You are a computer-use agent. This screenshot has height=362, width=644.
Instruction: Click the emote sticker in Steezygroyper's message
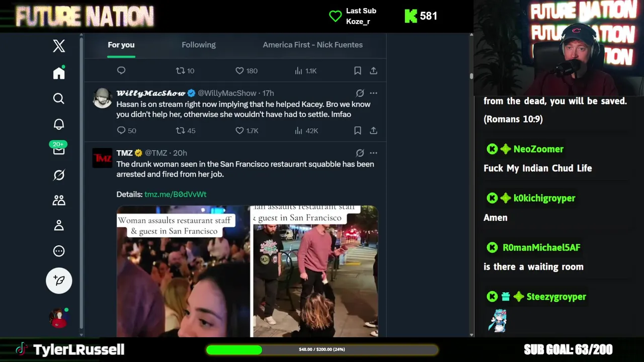[498, 321]
